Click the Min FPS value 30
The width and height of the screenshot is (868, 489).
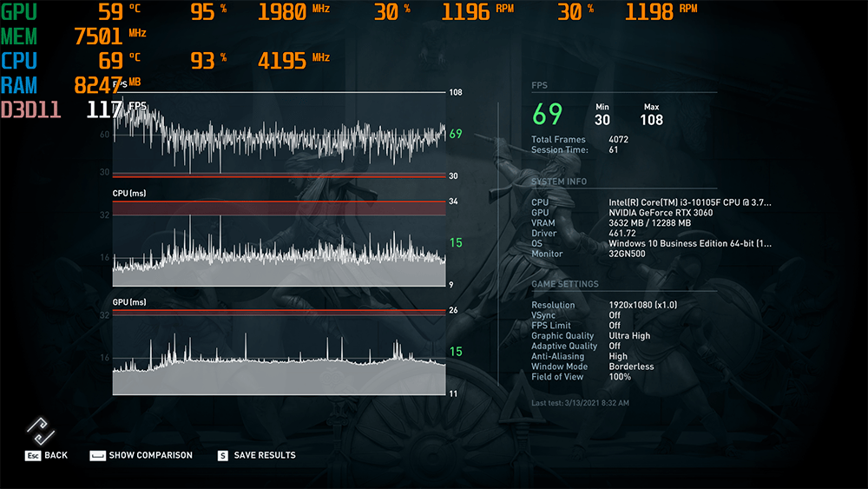point(602,120)
